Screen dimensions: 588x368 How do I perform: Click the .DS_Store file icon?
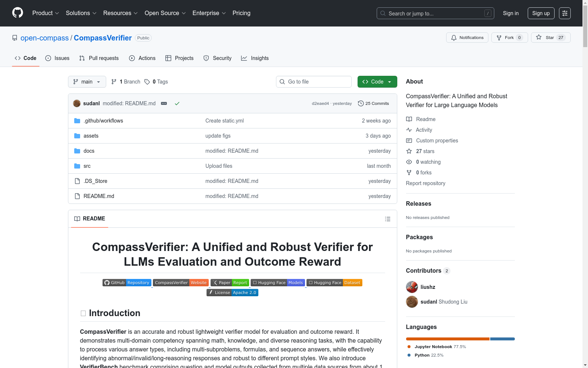[77, 181]
